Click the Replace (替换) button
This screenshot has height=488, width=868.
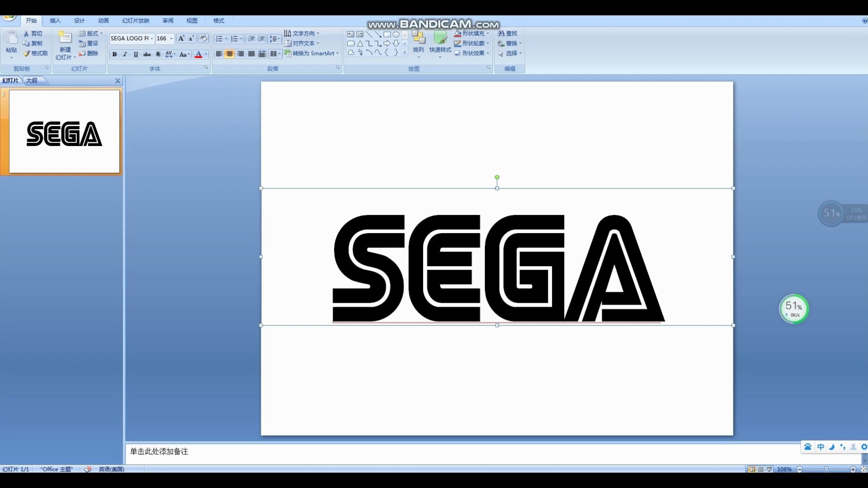pyautogui.click(x=509, y=43)
